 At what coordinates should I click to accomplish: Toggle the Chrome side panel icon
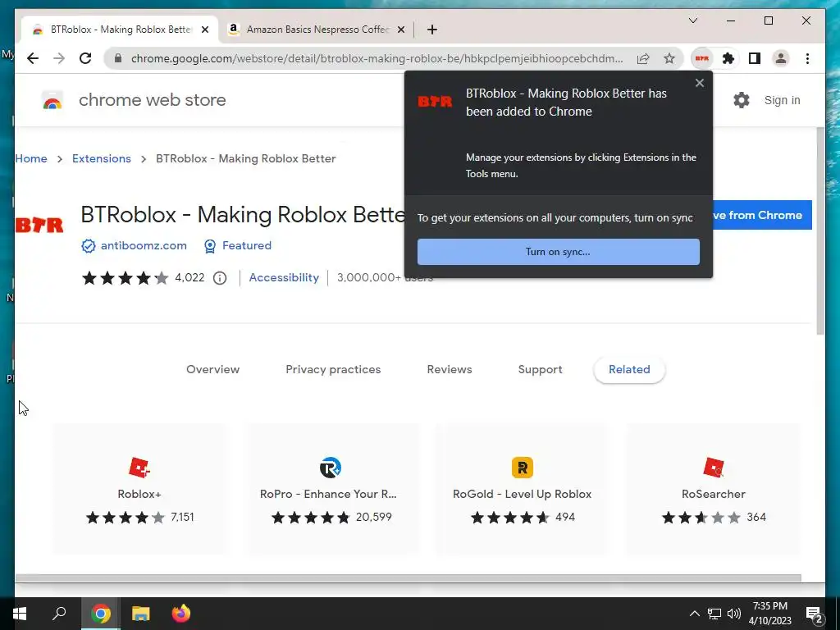tap(755, 58)
